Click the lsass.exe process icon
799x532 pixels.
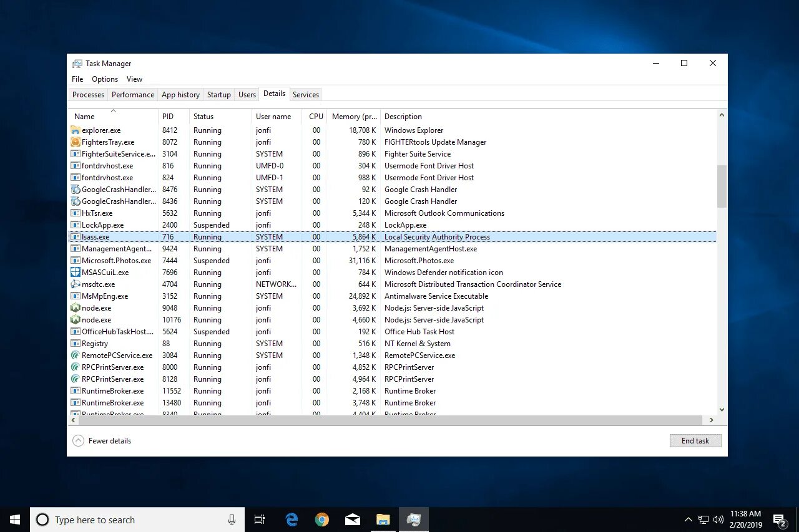tap(76, 237)
